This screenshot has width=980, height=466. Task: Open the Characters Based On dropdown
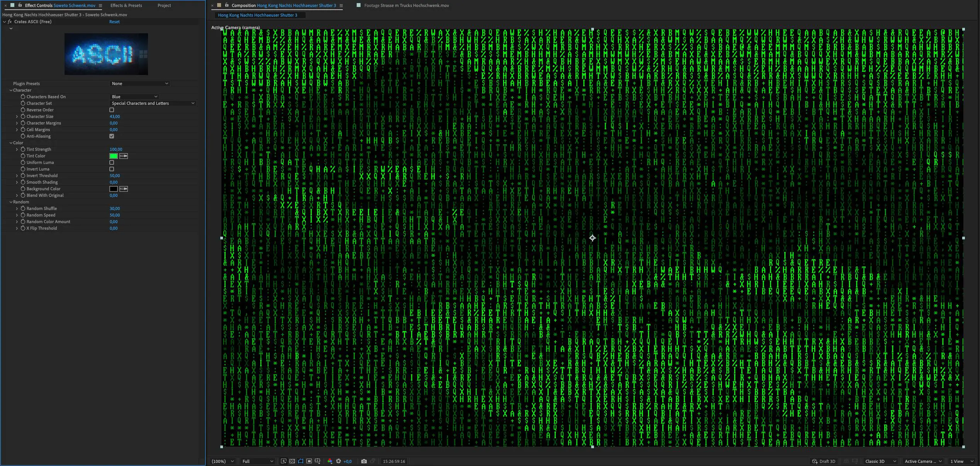(x=134, y=97)
